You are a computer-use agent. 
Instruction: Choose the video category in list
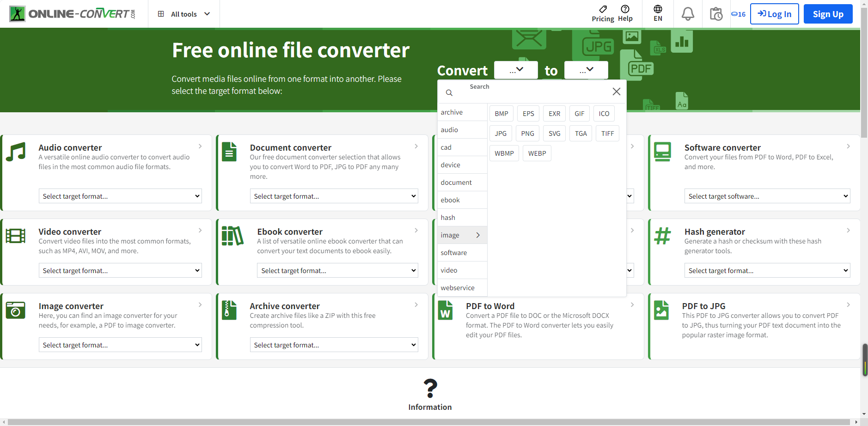(449, 270)
